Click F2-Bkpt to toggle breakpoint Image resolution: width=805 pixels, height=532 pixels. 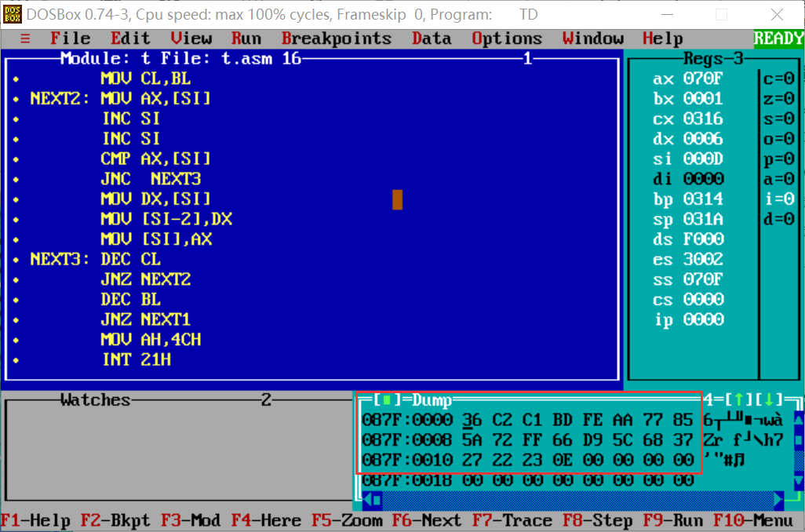coord(116,521)
